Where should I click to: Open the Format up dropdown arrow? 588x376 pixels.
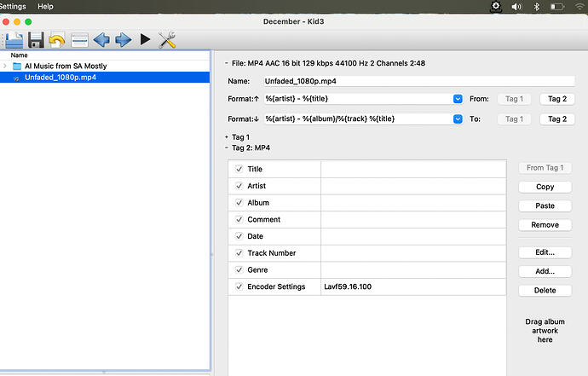tap(458, 99)
